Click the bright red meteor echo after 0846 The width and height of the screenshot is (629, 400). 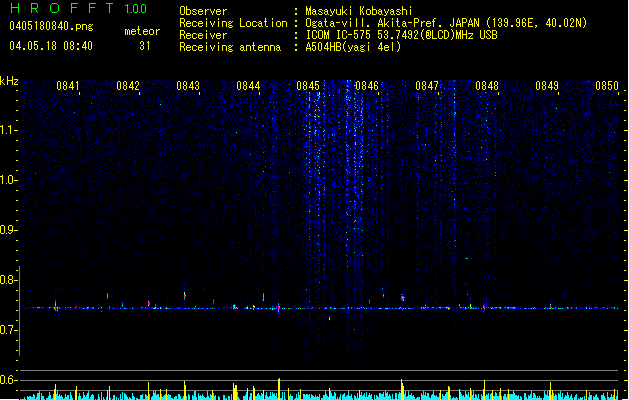point(402,298)
